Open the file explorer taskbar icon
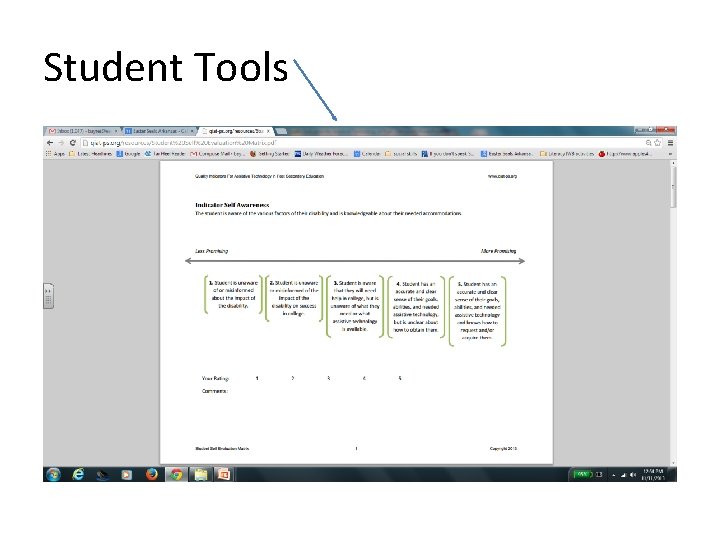 tap(201, 474)
